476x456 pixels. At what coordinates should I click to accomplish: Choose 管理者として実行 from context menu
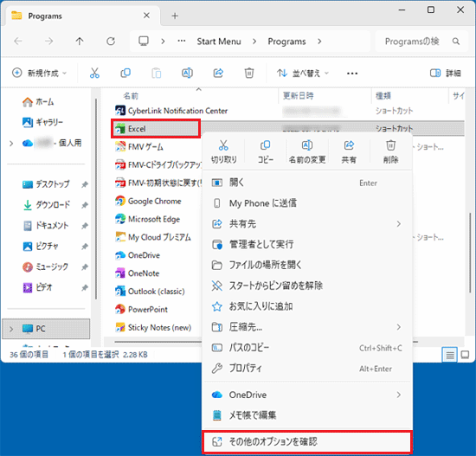307,244
